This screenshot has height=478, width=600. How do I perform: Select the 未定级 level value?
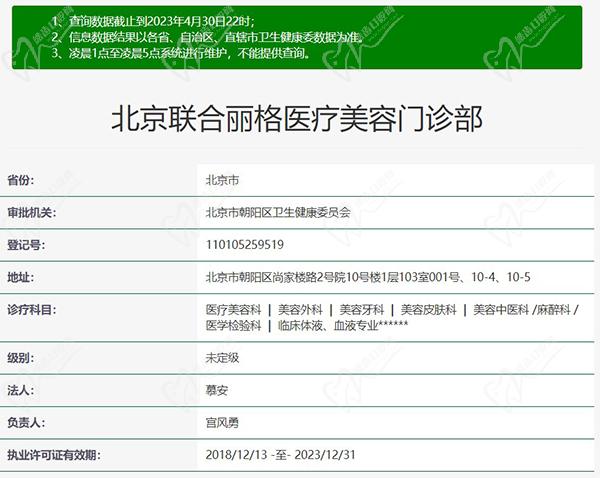point(222,357)
